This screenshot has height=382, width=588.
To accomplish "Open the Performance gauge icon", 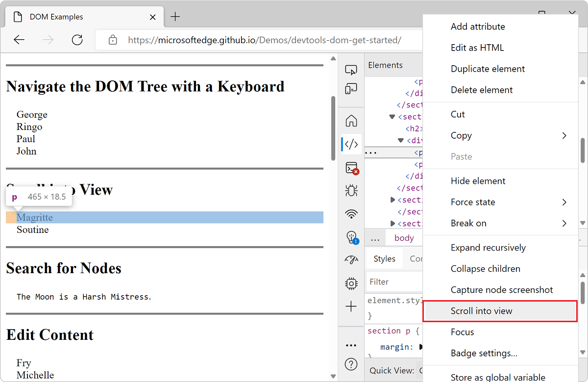I will tap(351, 259).
